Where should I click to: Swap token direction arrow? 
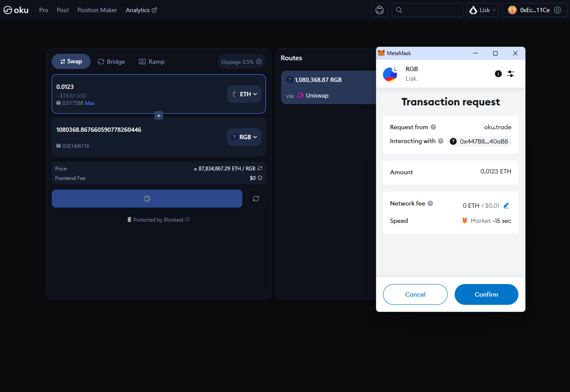159,115
